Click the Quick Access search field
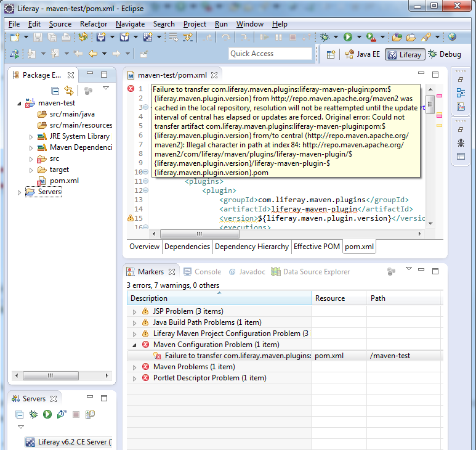The width and height of the screenshot is (476, 450). [270, 54]
